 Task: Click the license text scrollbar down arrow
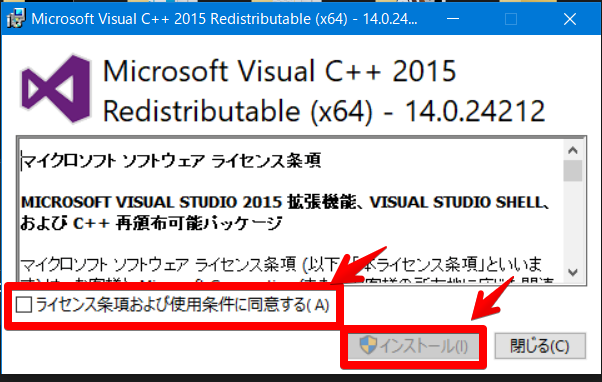(x=573, y=273)
